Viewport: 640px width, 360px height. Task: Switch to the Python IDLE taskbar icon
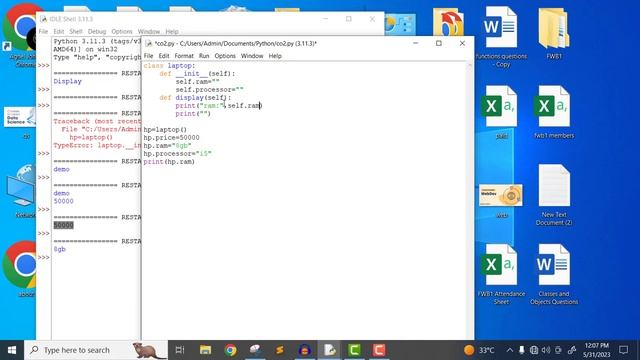pos(329,350)
